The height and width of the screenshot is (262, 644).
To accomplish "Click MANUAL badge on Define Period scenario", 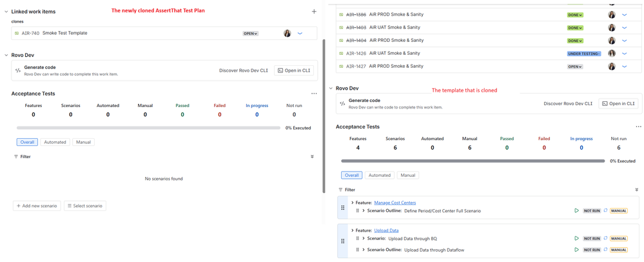I will (x=618, y=211).
